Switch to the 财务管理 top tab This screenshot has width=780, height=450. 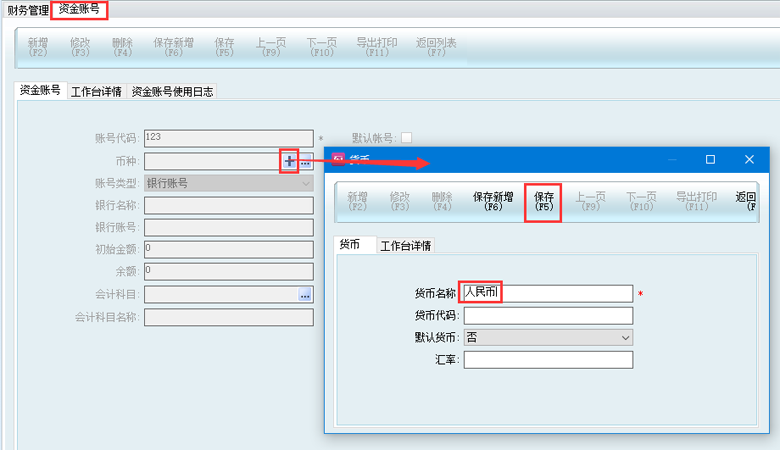(x=27, y=9)
